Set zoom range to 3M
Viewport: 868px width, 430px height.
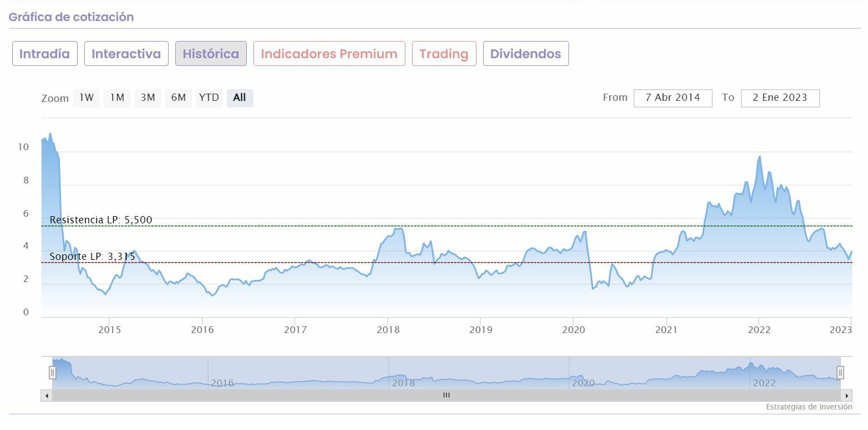click(148, 98)
